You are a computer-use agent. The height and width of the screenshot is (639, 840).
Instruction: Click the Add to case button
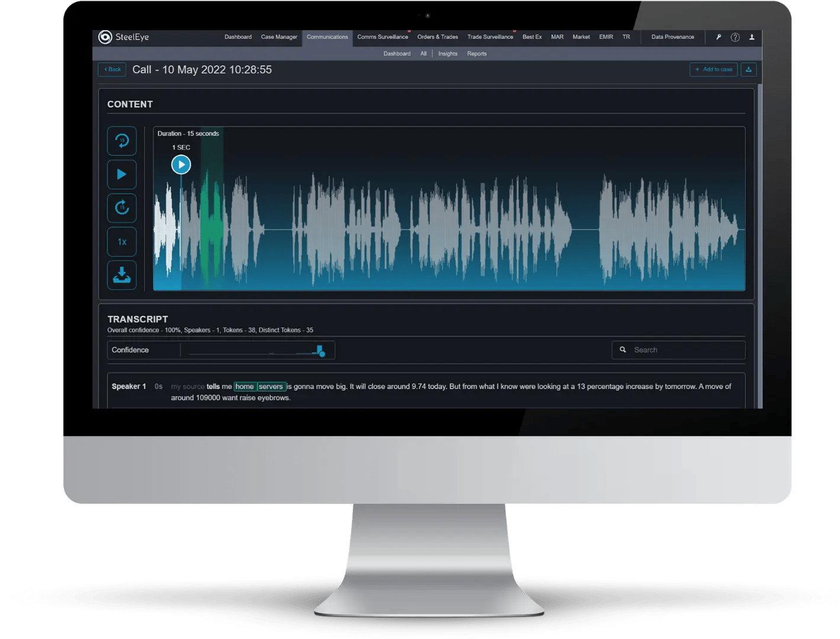[x=714, y=69]
